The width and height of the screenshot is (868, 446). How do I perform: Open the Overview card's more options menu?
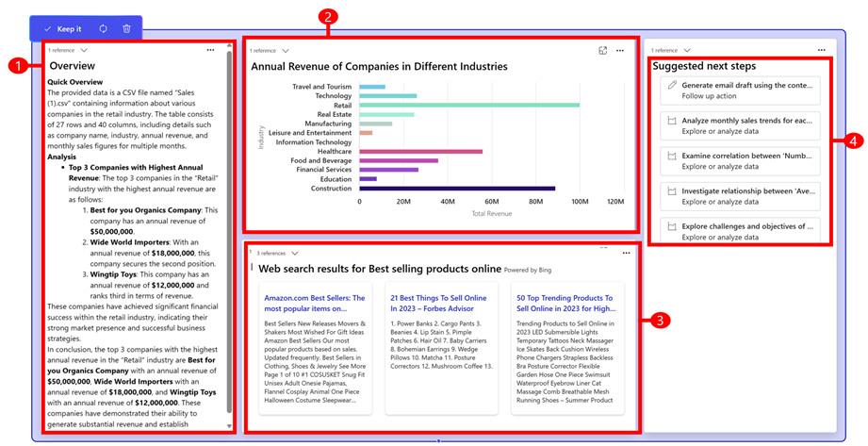tap(210, 50)
